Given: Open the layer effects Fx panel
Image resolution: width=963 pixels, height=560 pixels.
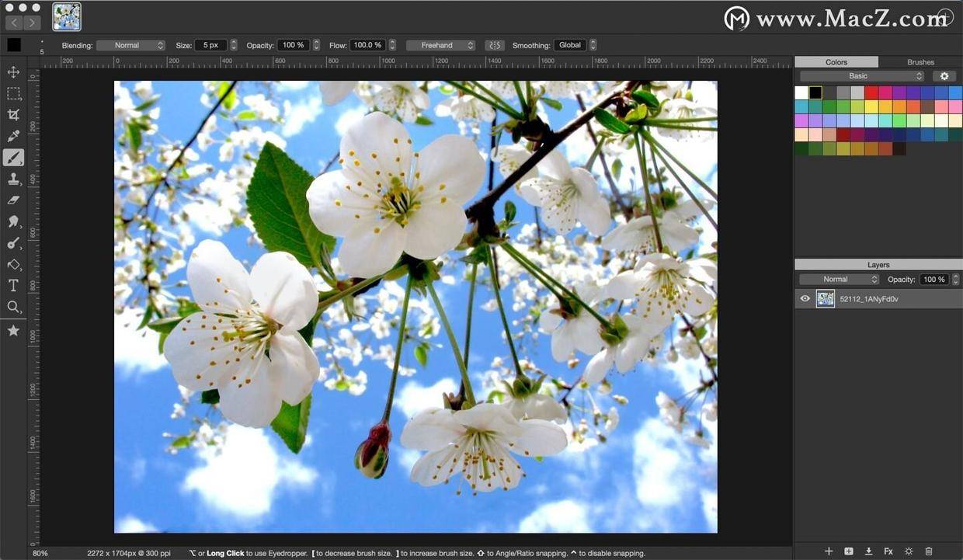Looking at the screenshot, I should (888, 551).
